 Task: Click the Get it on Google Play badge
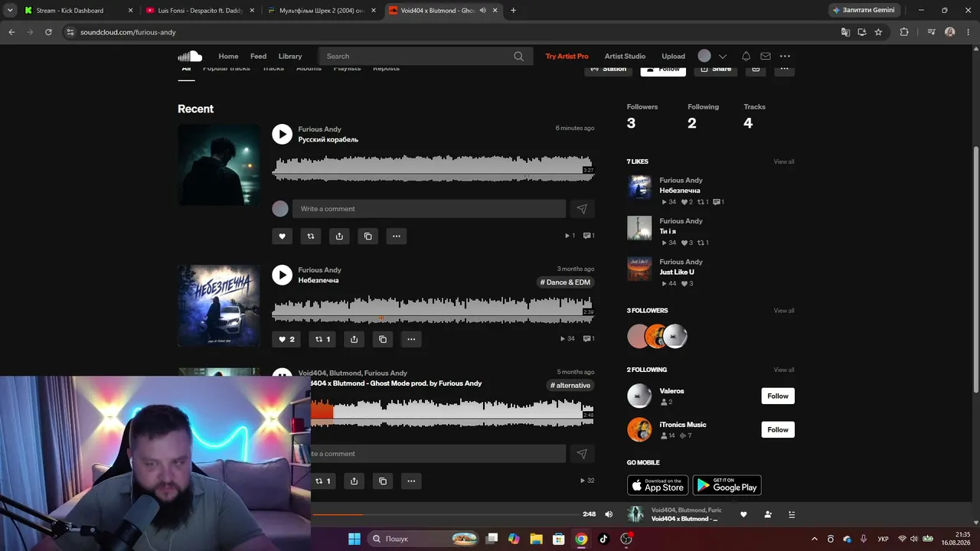click(x=727, y=485)
